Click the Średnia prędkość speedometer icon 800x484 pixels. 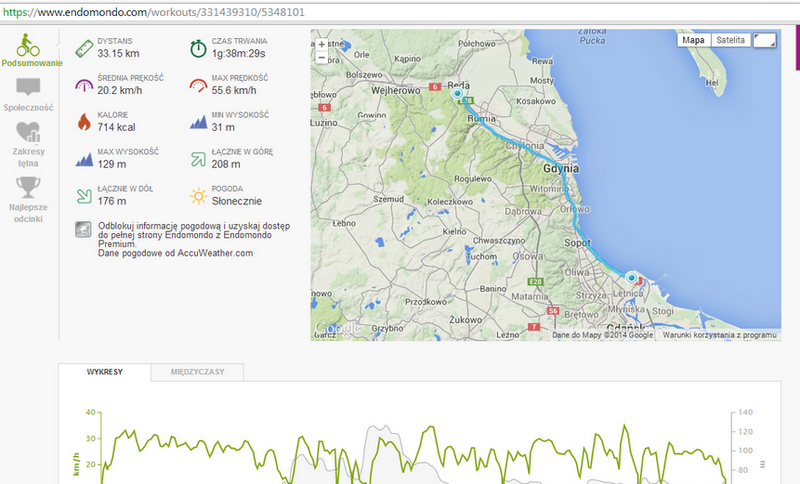(84, 85)
